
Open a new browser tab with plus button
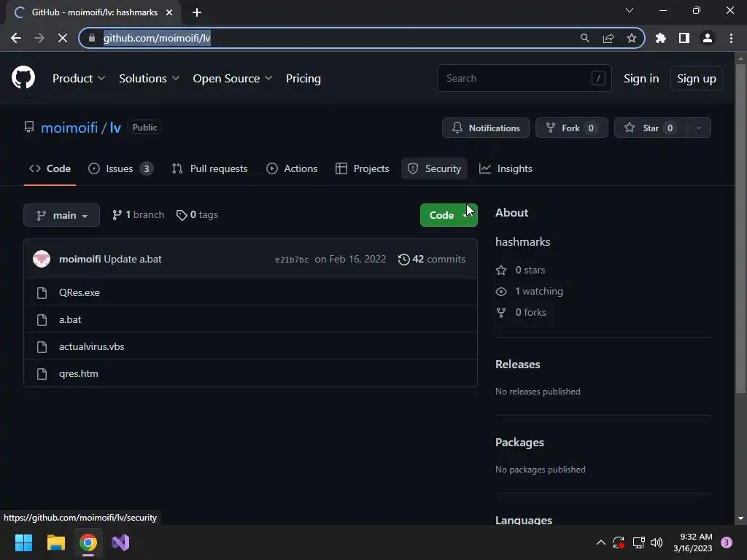(197, 12)
